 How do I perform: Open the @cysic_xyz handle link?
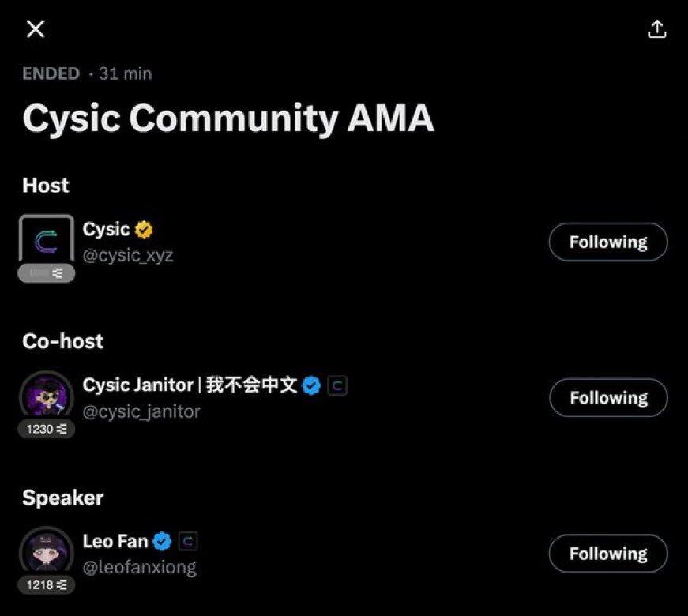pos(128,256)
